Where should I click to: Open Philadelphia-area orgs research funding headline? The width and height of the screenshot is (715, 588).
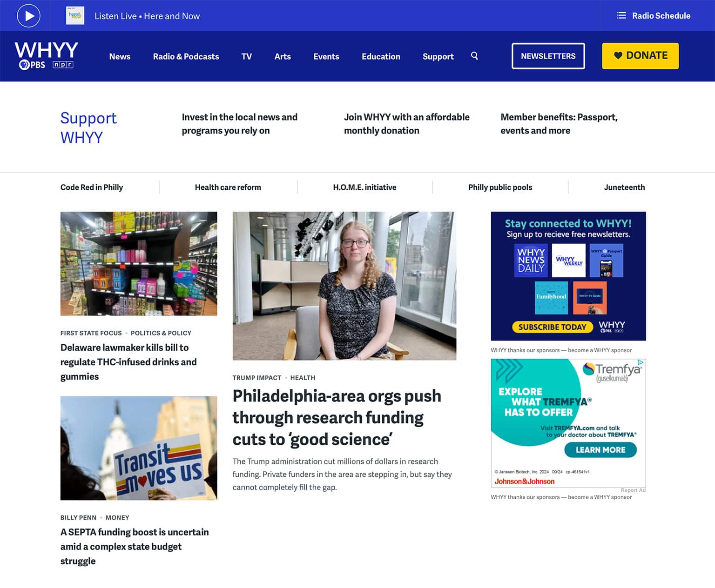click(x=337, y=417)
